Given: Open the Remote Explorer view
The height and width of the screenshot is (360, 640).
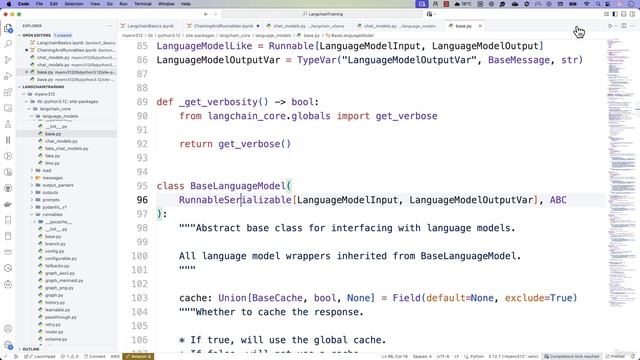Looking at the screenshot, I should point(8,108).
